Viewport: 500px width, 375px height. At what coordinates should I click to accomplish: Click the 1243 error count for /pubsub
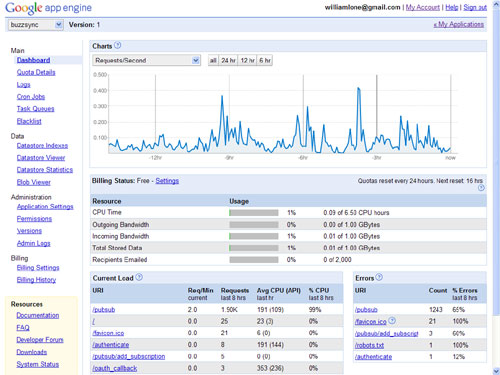coord(436,310)
